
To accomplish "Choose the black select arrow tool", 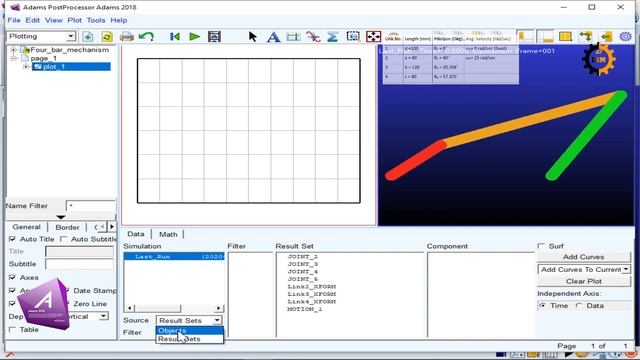I will 253,37.
